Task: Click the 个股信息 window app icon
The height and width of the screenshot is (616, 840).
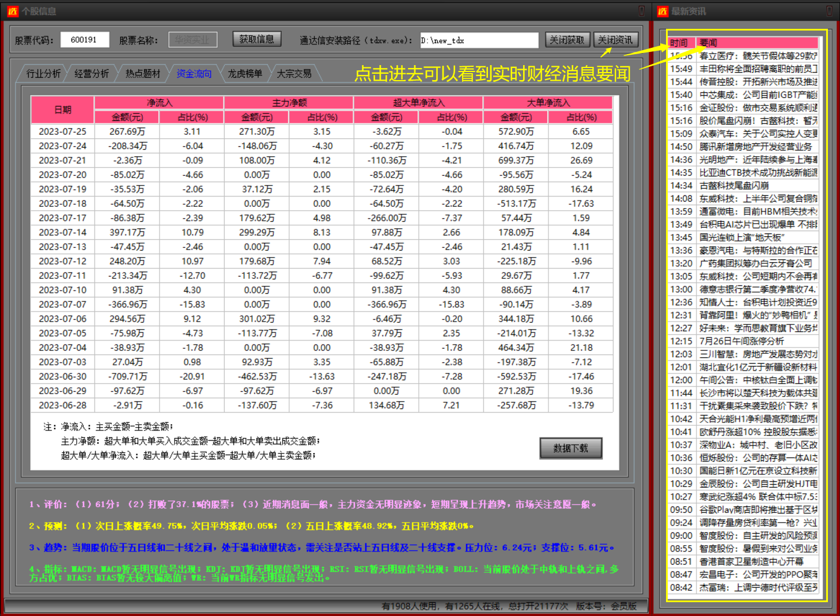Action: point(13,12)
